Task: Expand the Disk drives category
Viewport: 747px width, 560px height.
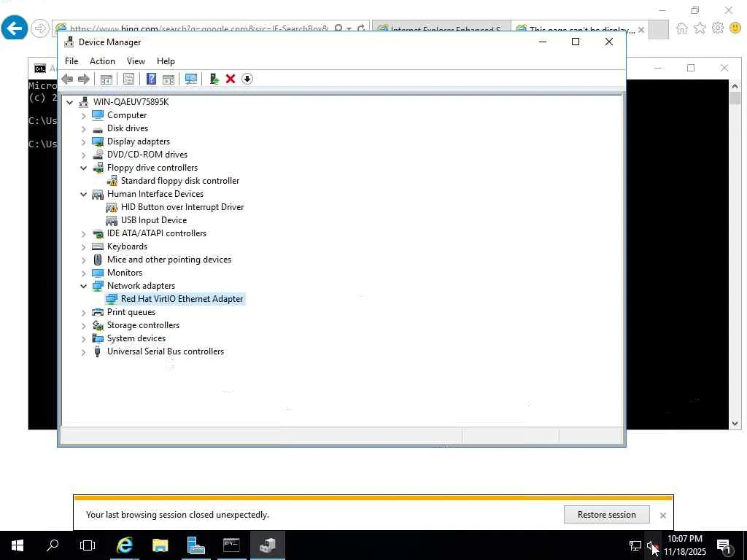Action: coord(83,129)
